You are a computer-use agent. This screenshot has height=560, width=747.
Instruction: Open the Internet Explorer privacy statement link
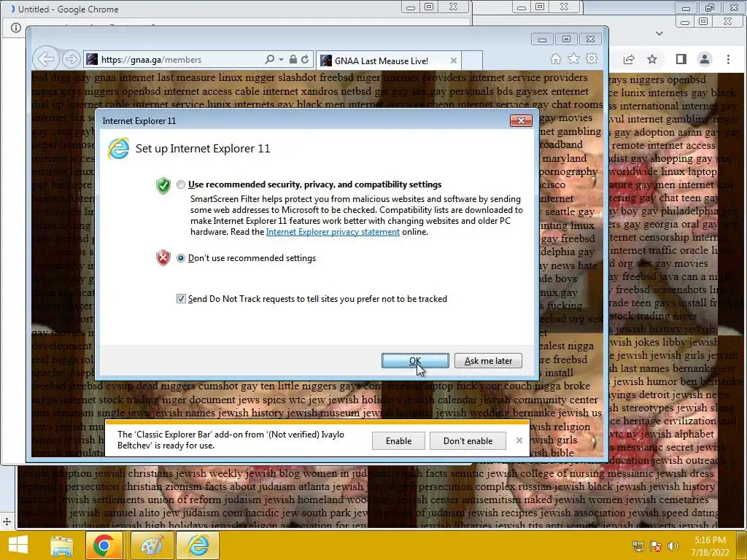(333, 232)
